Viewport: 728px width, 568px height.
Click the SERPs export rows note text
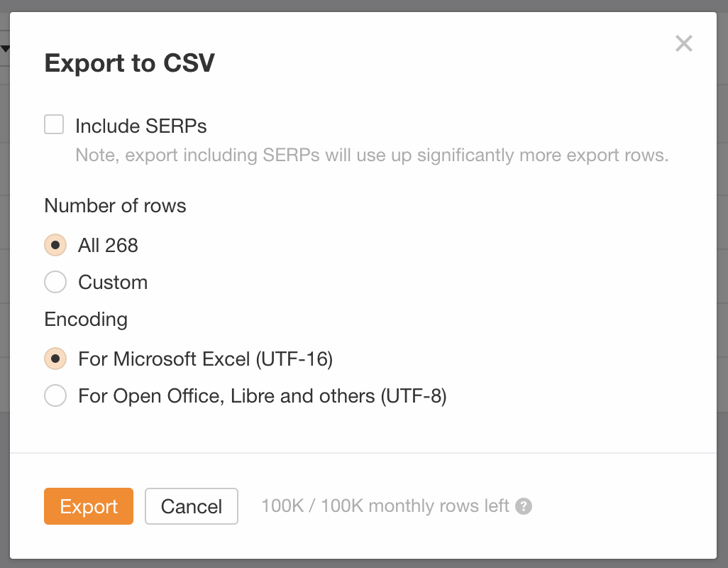point(372,155)
